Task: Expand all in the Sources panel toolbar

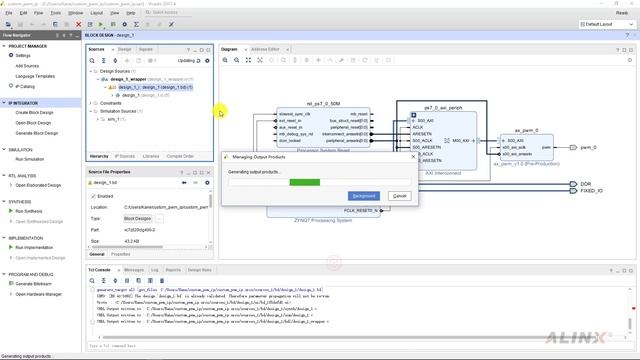Action: click(115, 60)
